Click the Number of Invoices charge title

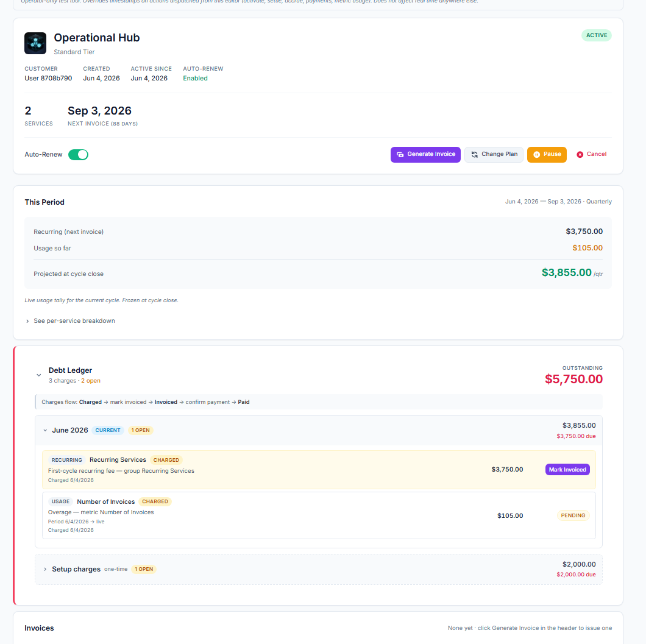106,501
